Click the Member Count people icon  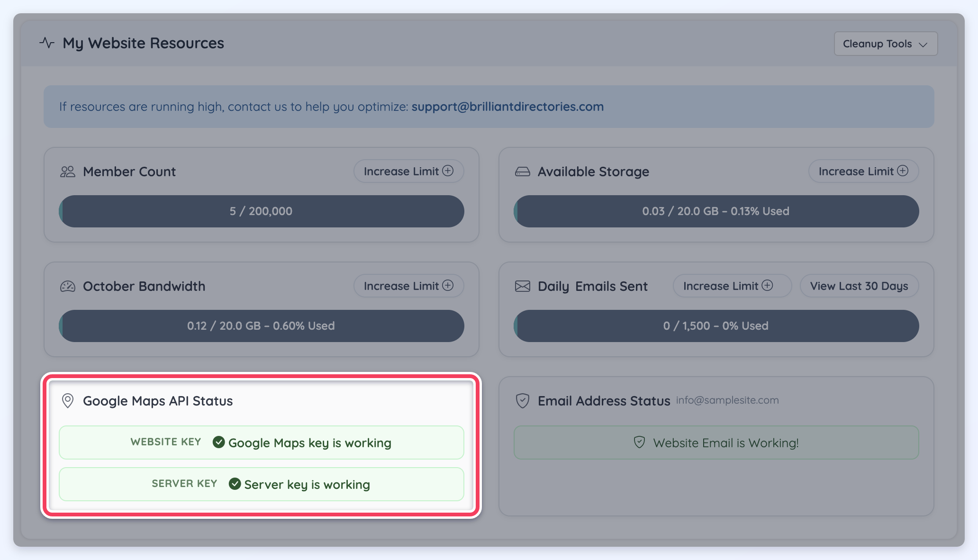tap(68, 172)
